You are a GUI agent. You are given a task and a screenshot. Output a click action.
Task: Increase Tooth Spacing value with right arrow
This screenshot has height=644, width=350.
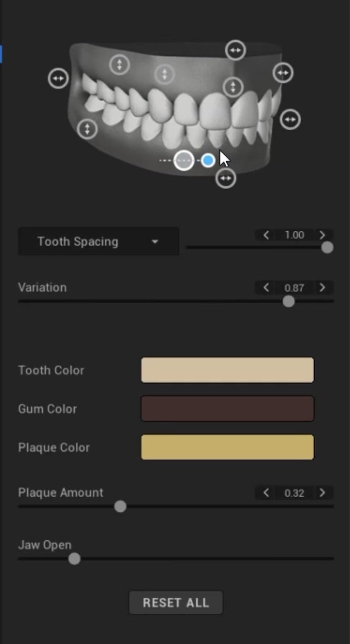[x=322, y=235]
